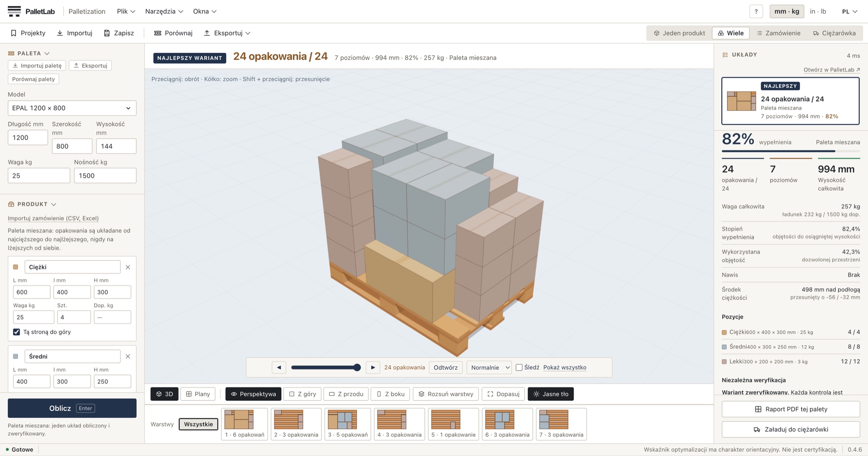Click the Ciężarówka truck mode icon
The height and width of the screenshot is (456, 868).
point(816,33)
